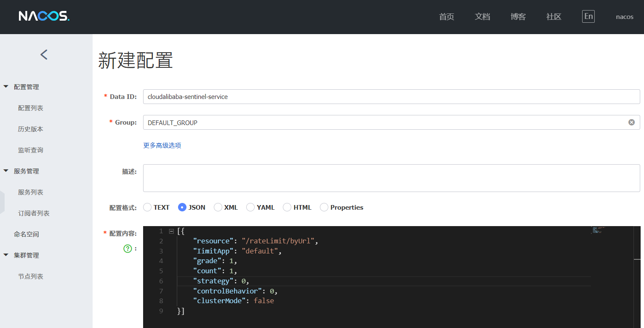Select YAML format radio button
This screenshot has height=328, width=644.
(x=250, y=207)
